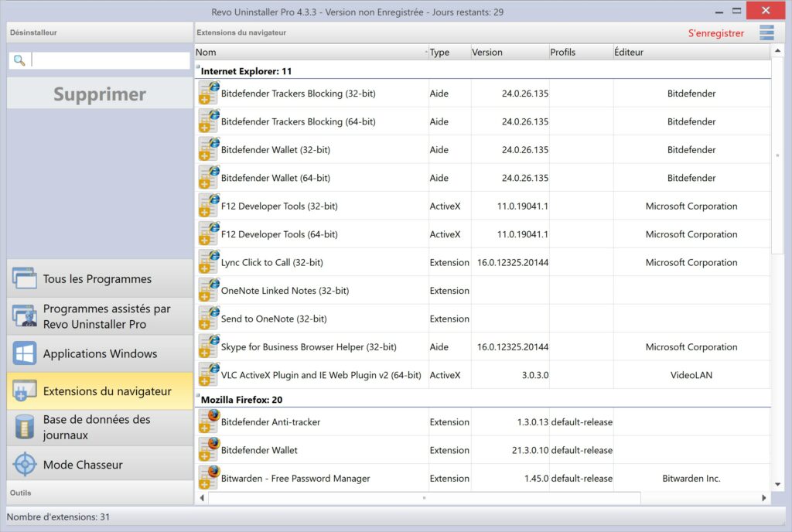Image resolution: width=792 pixels, height=532 pixels.
Task: Click the Firefox icon of Bitwarden
Action: pos(209,478)
